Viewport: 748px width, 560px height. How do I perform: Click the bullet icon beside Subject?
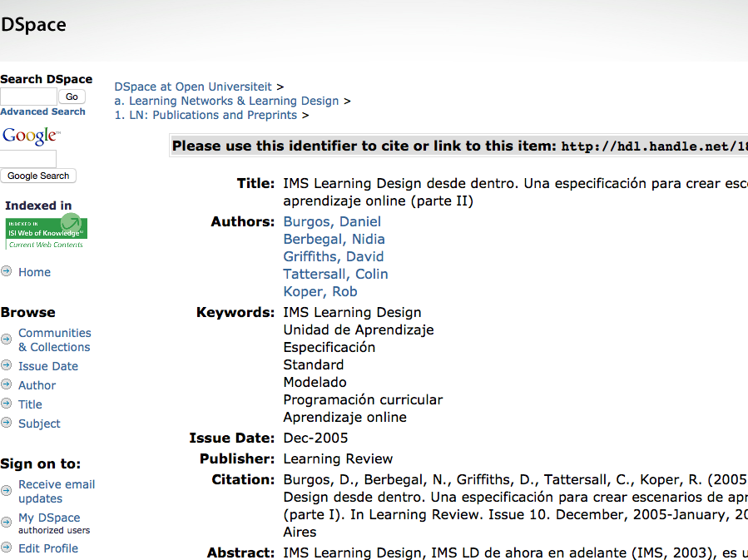(7, 423)
